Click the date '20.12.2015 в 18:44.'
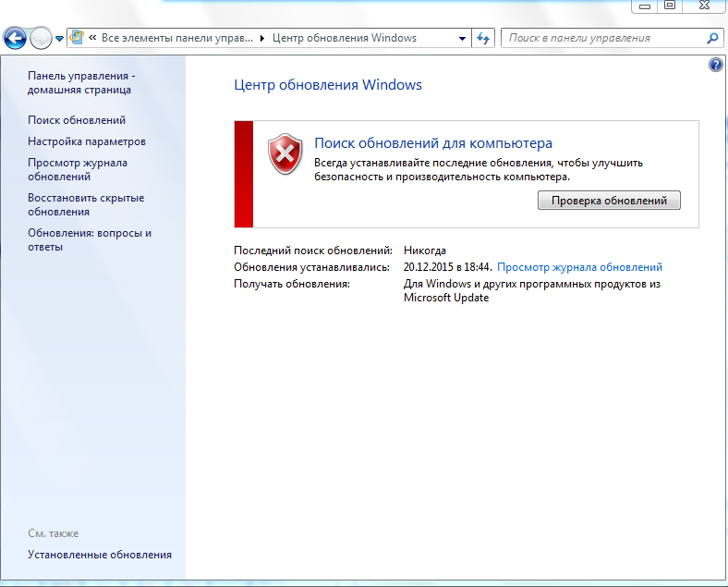 447,267
